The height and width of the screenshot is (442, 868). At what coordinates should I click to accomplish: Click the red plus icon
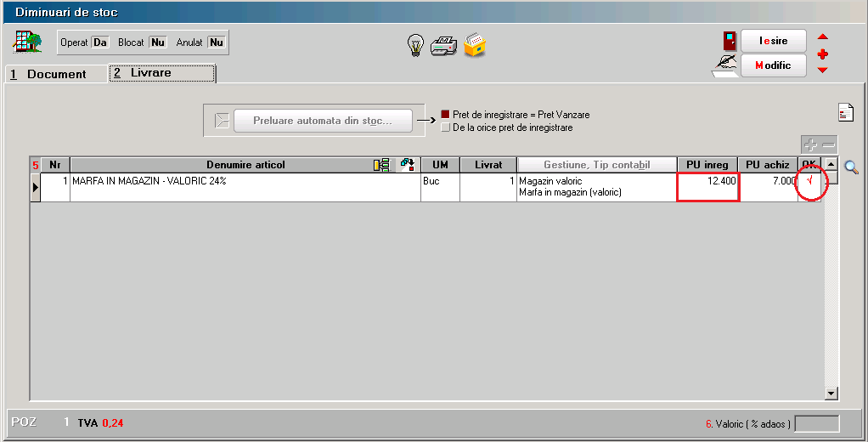pos(822,54)
